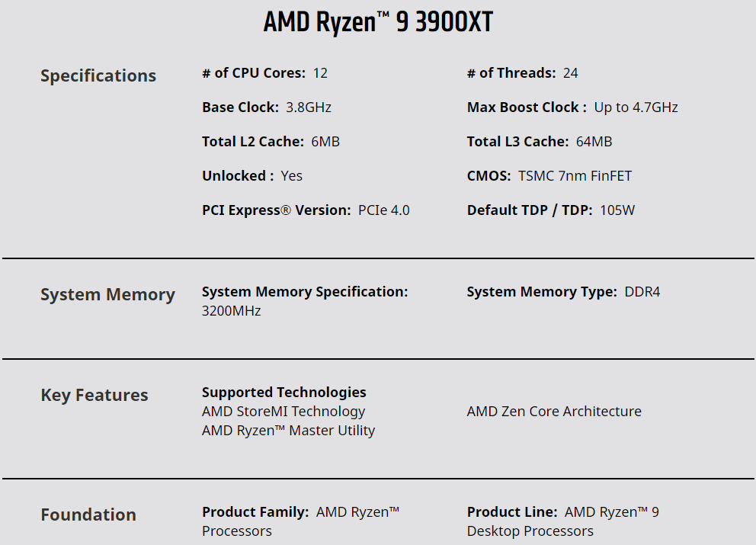Click the TSMC 7nm FinFET text

575,175
